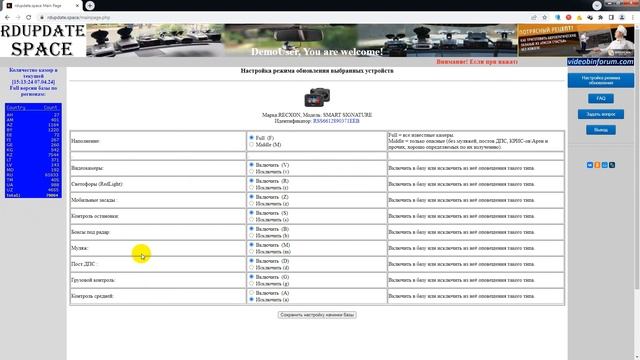The image size is (640, 360).
Task: Select Исключить (a) for Контроль средней
Action: coord(251,299)
